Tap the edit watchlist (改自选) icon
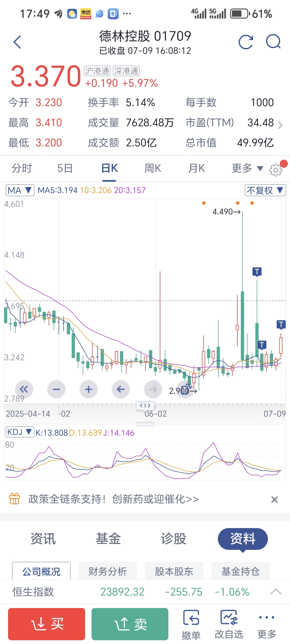This screenshot has height=644, width=290. pos(229,624)
